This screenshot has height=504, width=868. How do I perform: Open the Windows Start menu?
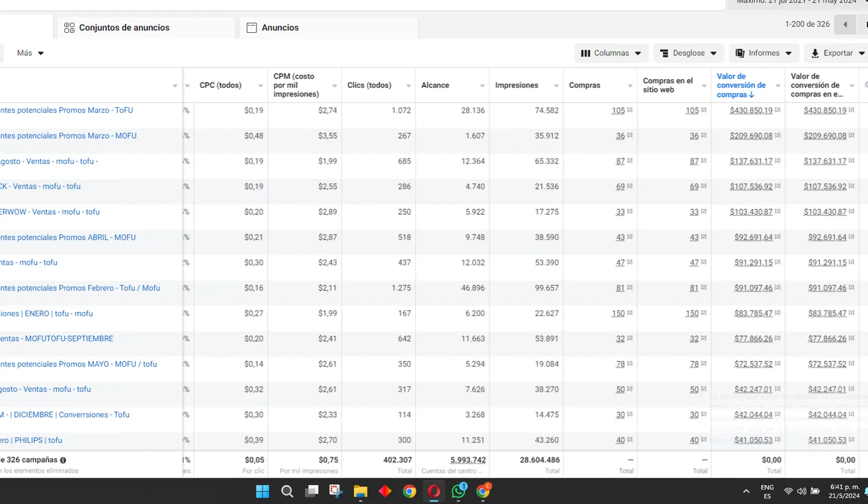pos(263,491)
